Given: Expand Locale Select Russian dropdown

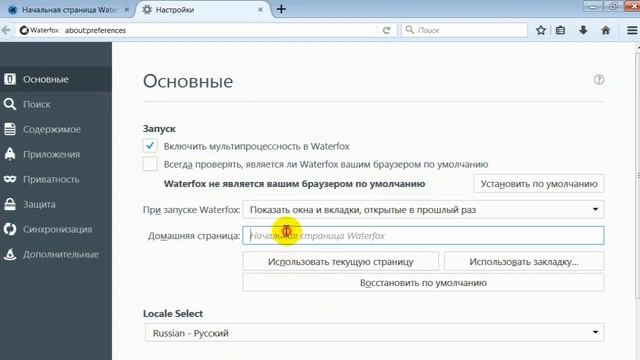Looking at the screenshot, I should [374, 333].
